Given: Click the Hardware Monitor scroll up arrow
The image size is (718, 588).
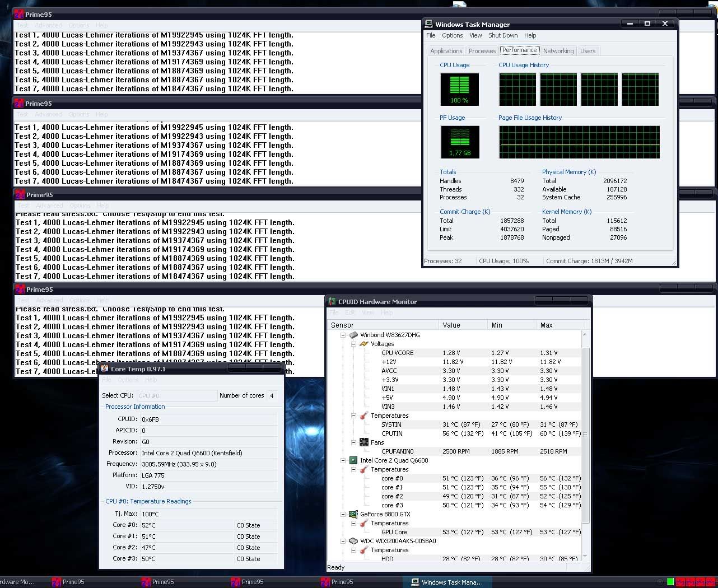Looking at the screenshot, I should tap(585, 334).
